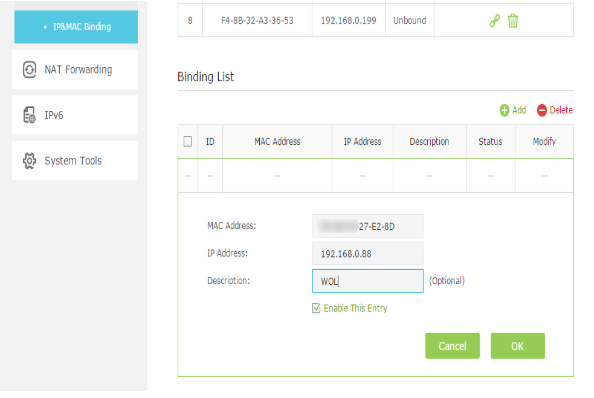
Task: Click the Description column header
Action: click(x=429, y=142)
